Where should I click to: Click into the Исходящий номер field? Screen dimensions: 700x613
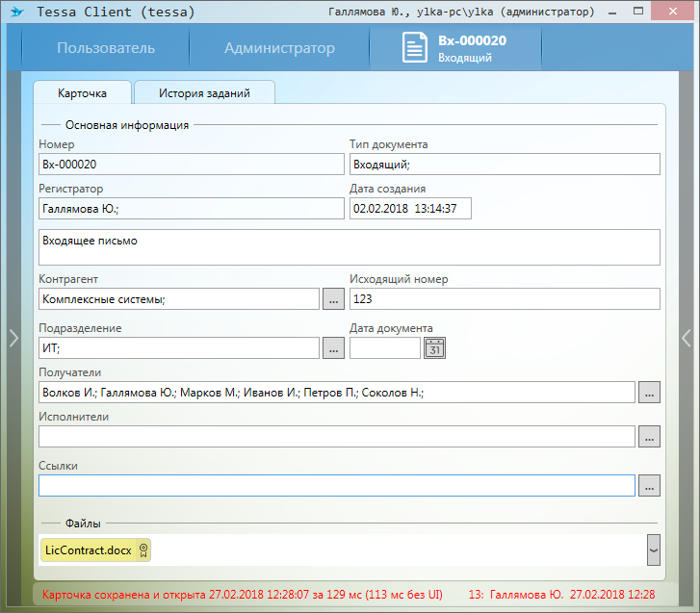[504, 299]
